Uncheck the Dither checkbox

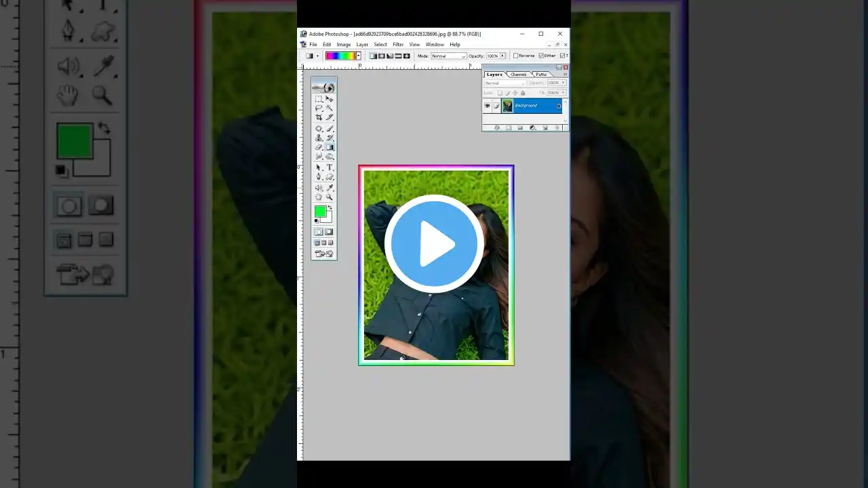coord(541,56)
